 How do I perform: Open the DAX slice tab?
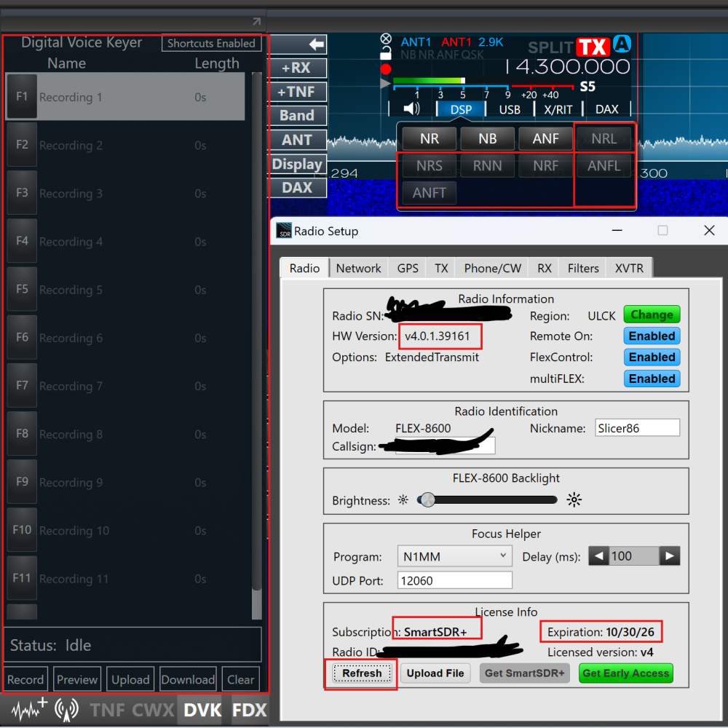tap(606, 110)
